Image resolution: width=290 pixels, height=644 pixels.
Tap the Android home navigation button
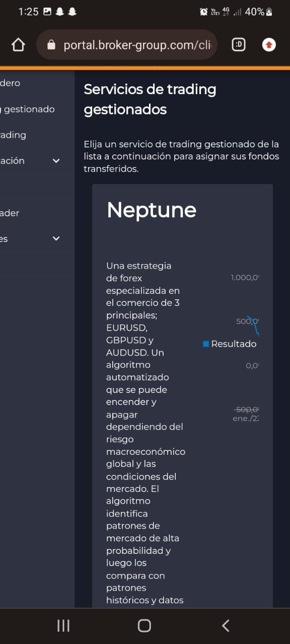pyautogui.click(x=144, y=625)
